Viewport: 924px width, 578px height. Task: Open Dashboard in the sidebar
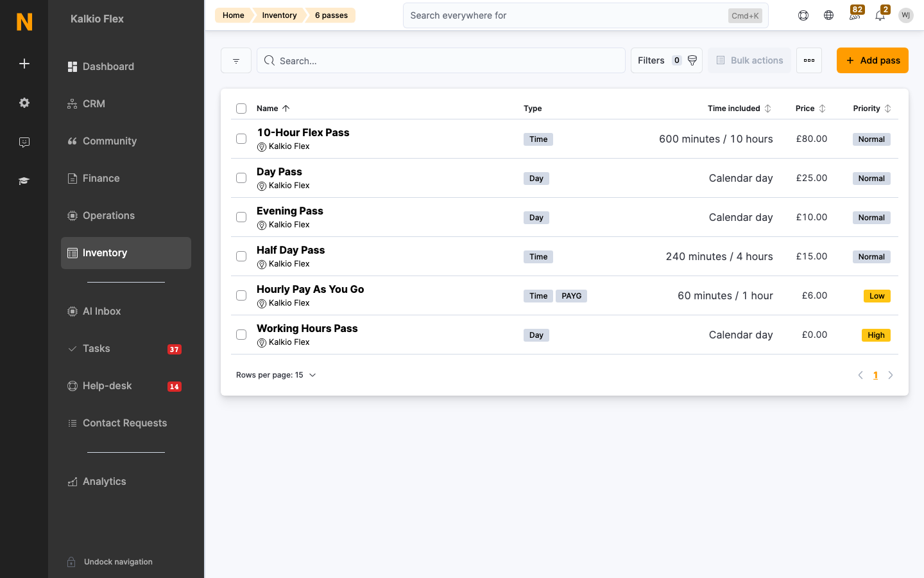[x=126, y=67]
